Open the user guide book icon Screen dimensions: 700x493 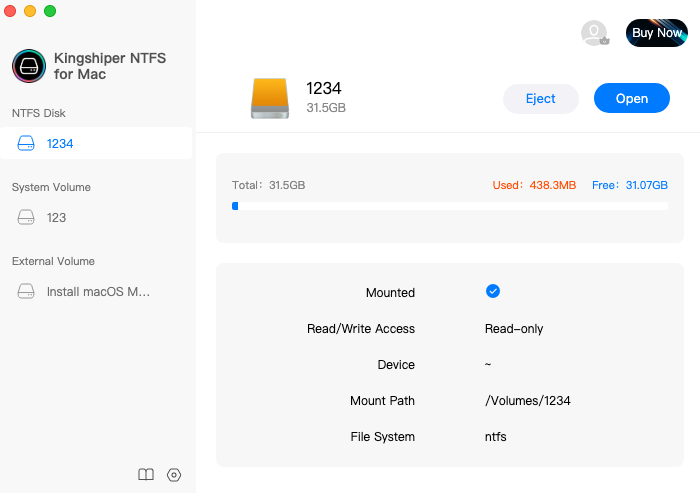tap(146, 475)
